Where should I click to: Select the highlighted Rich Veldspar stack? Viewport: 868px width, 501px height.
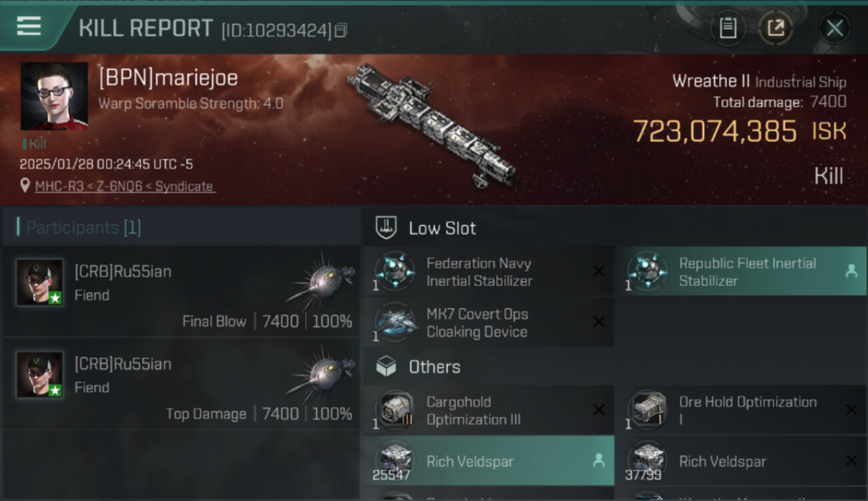489,461
